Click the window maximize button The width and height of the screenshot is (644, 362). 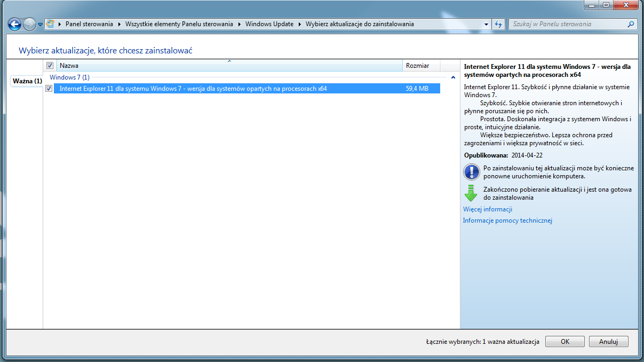coord(606,4)
